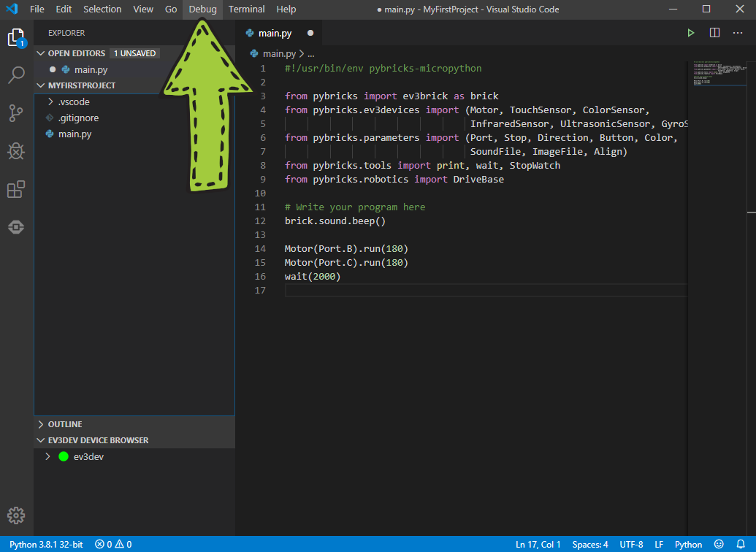The image size is (756, 552).
Task: Split the editor right
Action: (714, 33)
